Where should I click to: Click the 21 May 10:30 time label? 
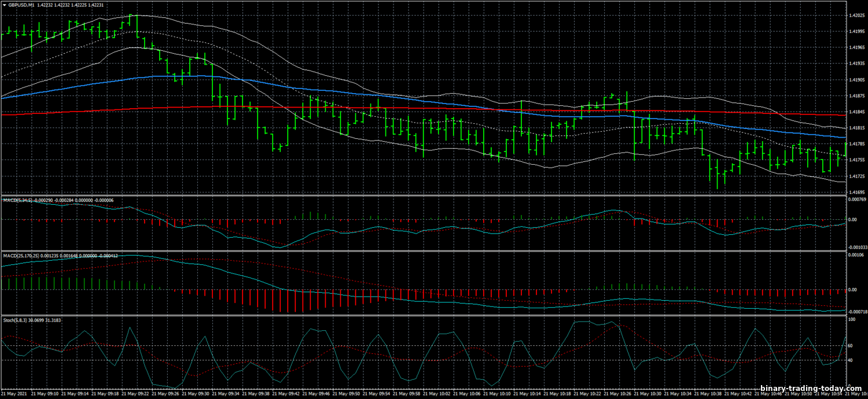pyautogui.click(x=647, y=393)
